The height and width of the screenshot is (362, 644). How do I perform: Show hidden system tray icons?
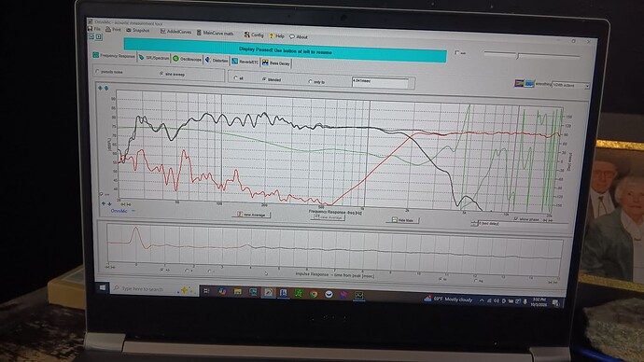[x=482, y=300]
